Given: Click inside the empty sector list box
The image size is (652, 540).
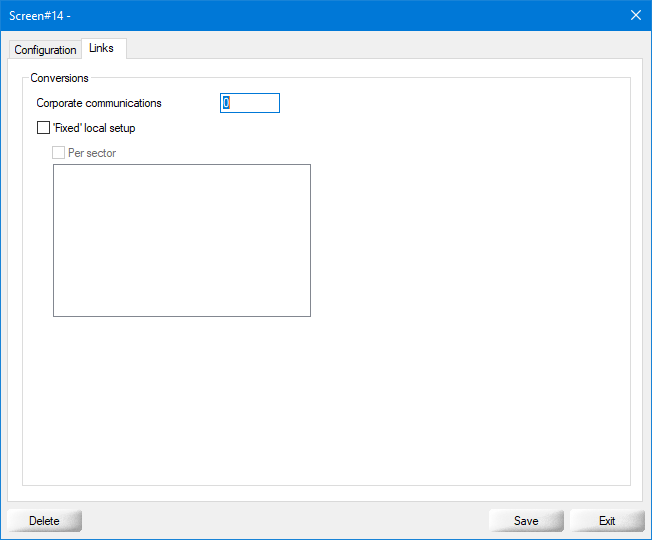Looking at the screenshot, I should [x=181, y=240].
